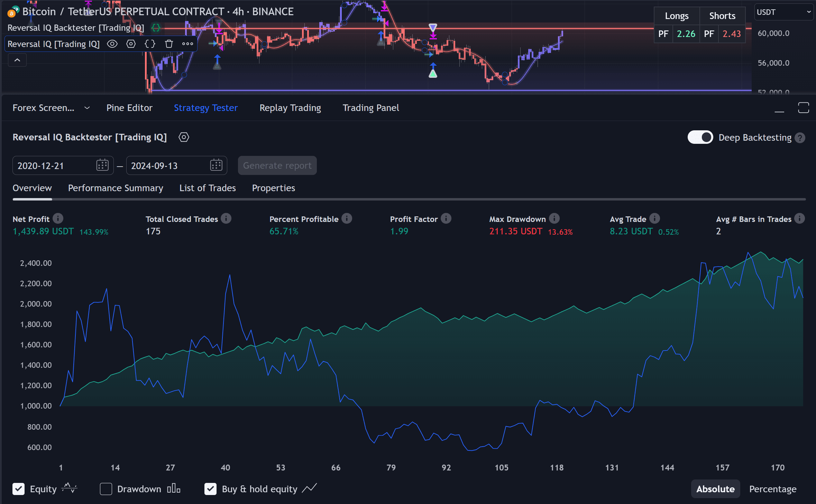Open more options dots for Reversal IQ
The height and width of the screenshot is (504, 816).
pos(187,44)
